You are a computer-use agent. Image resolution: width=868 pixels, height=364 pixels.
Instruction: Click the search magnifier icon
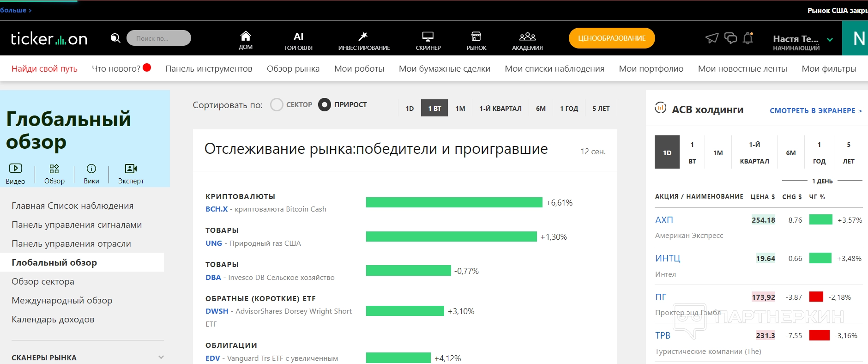115,38
